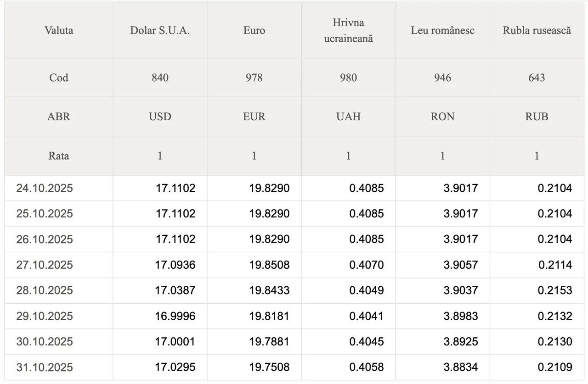
Task: Select the 31.10.2025 date cell
Action: coord(45,367)
